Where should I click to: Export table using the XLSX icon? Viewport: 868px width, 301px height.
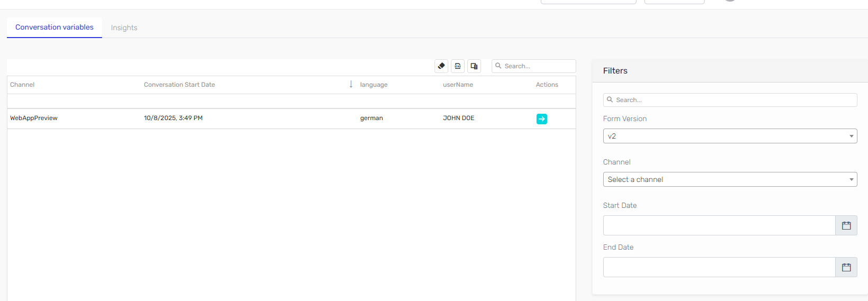(x=458, y=66)
